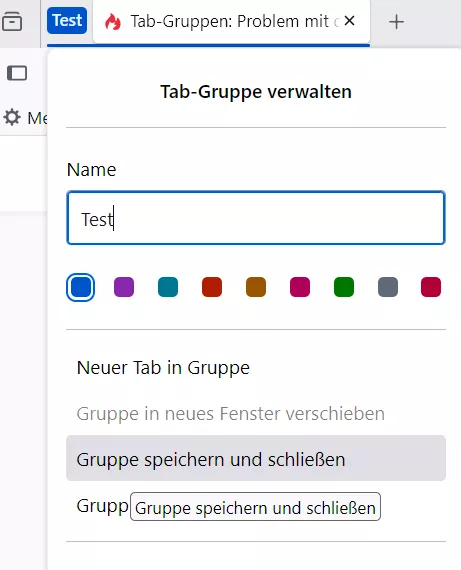Toggle the sidebar panel icon
The image size is (461, 570).
click(x=17, y=73)
